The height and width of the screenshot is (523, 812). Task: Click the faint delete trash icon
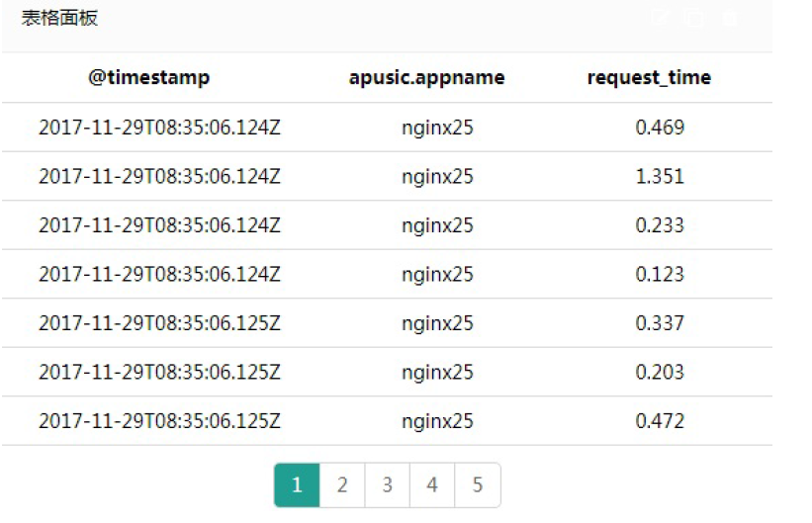730,17
